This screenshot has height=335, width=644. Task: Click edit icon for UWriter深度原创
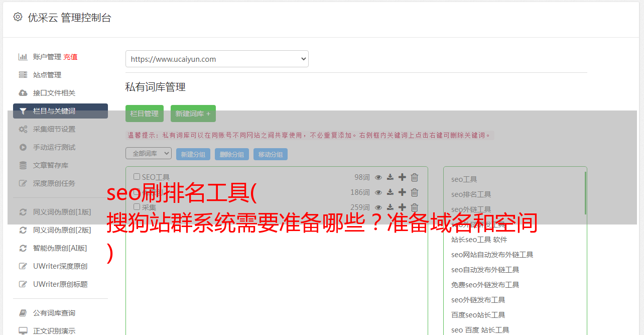pyautogui.click(x=23, y=266)
